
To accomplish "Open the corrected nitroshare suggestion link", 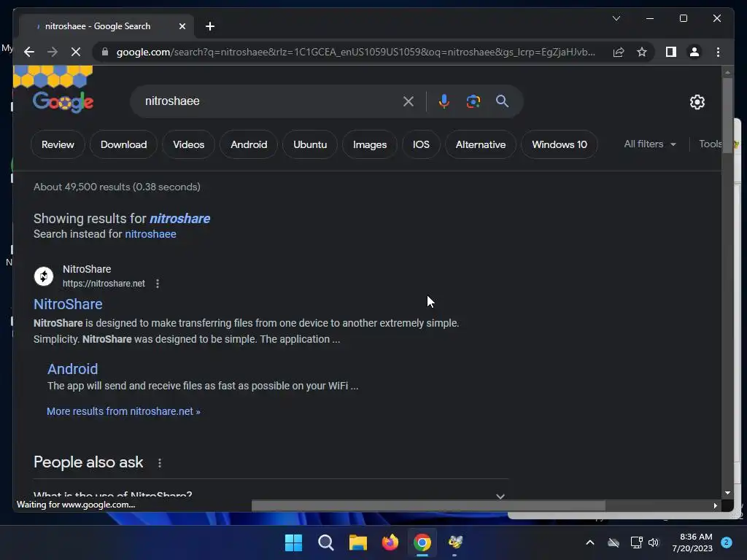I will 179,219.
